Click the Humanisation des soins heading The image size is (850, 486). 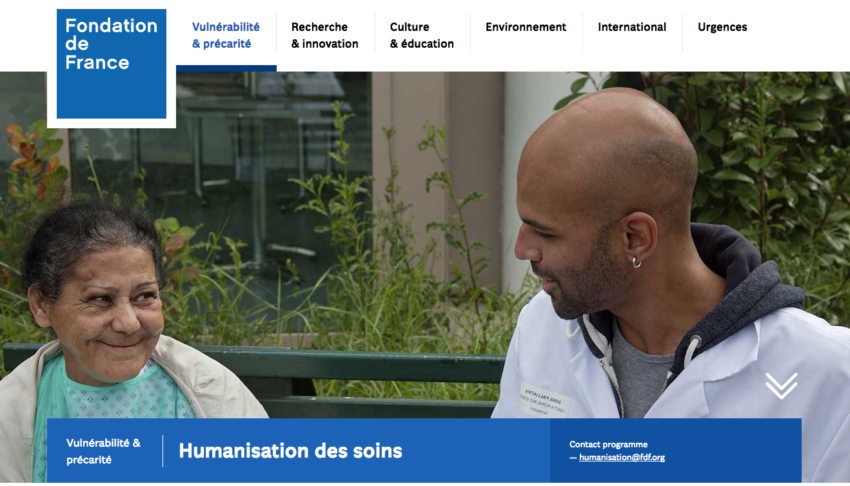click(x=291, y=451)
